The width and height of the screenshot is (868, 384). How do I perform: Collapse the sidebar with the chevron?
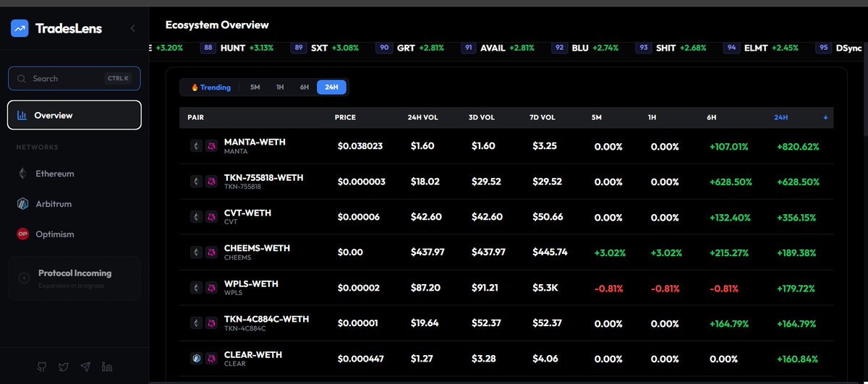click(132, 29)
